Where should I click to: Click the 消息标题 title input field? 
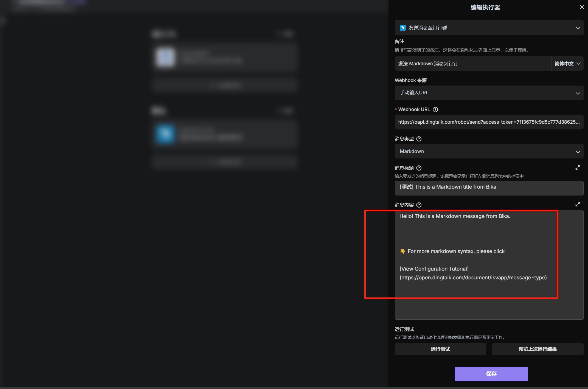489,188
